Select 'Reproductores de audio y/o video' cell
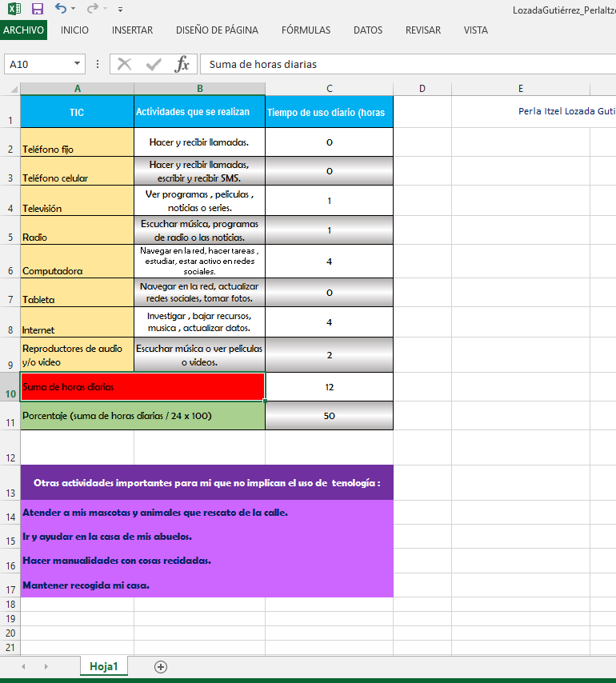 pos(77,354)
